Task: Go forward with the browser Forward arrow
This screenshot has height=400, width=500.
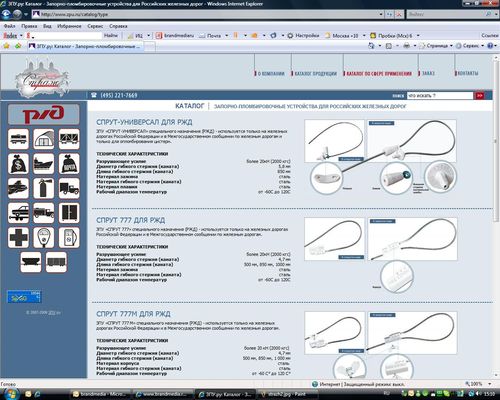Action: pos(17,14)
